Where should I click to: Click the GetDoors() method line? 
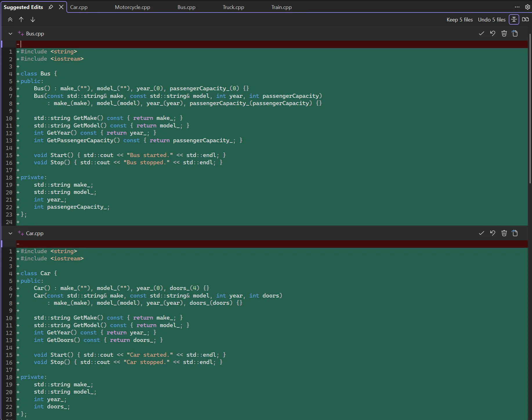click(x=98, y=340)
